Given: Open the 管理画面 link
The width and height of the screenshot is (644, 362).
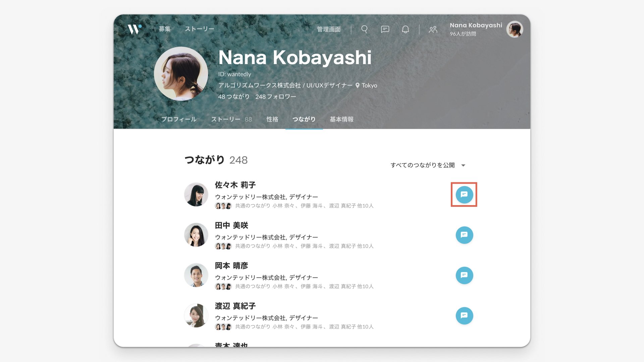Looking at the screenshot, I should pos(329,29).
